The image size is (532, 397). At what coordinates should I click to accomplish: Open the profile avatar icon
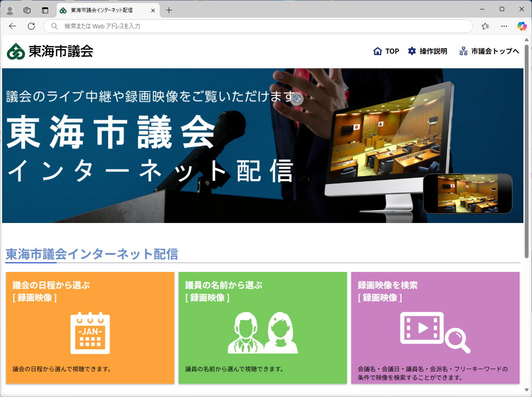[x=10, y=10]
